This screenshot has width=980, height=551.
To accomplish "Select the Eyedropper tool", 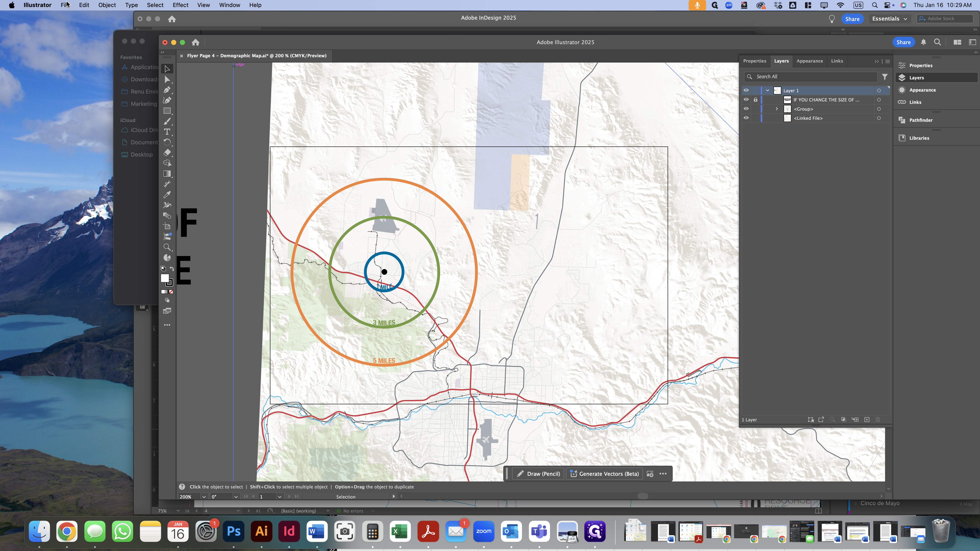I will click(167, 195).
